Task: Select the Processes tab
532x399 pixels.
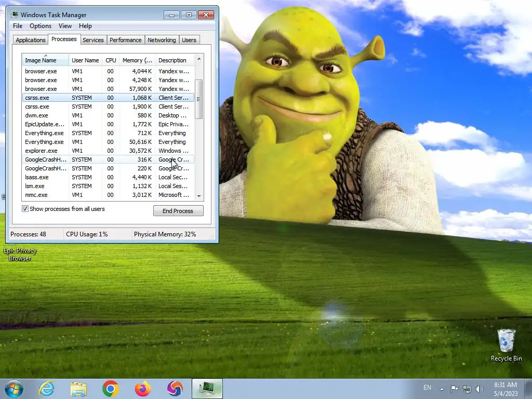Action: coord(64,39)
